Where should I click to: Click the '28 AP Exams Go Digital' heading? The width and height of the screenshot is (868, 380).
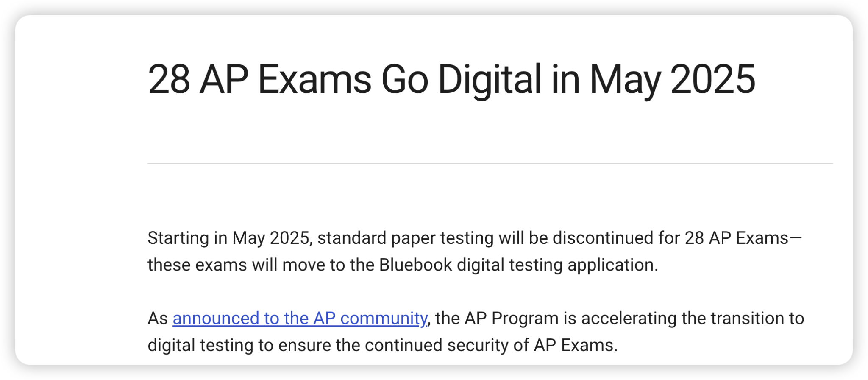click(451, 79)
